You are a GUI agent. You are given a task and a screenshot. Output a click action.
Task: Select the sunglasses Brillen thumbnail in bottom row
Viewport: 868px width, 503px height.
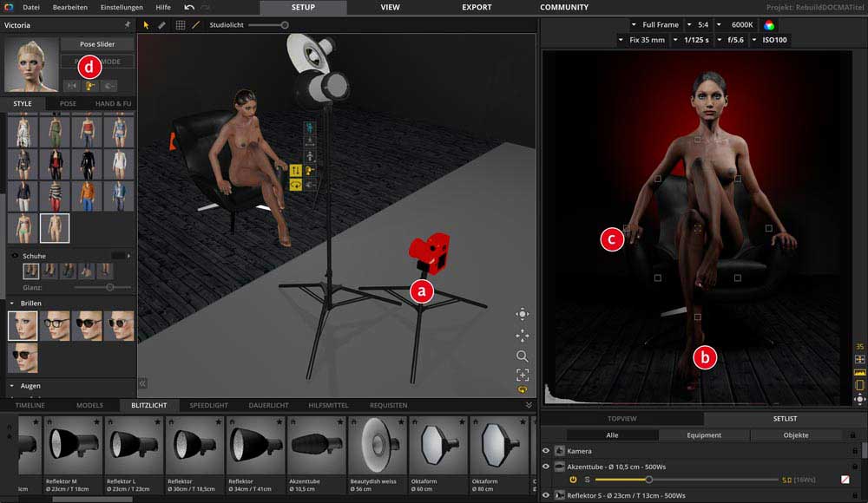pos(23,357)
